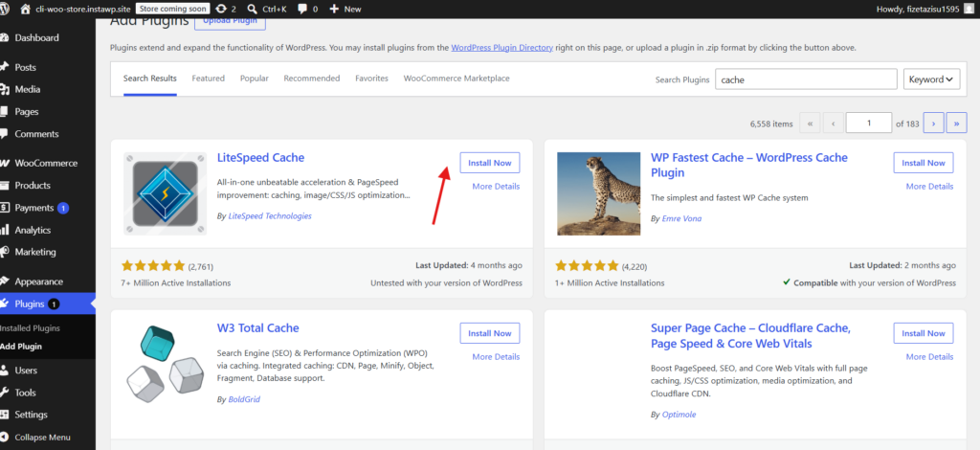This screenshot has height=450, width=980.
Task: Switch to the Favorites tab
Action: click(x=372, y=79)
